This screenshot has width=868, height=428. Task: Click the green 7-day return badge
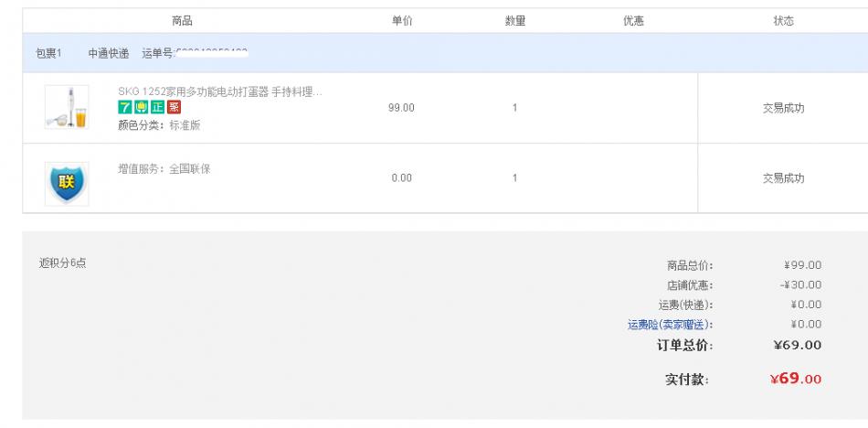[124, 107]
